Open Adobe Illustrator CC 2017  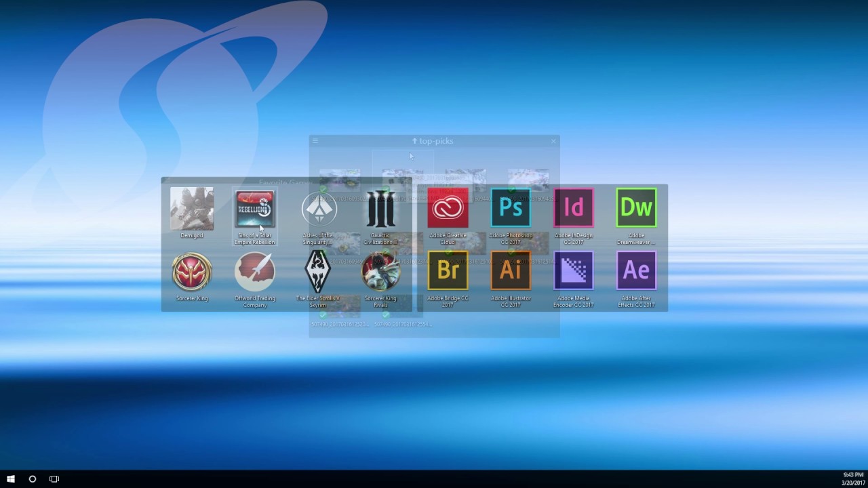click(511, 270)
